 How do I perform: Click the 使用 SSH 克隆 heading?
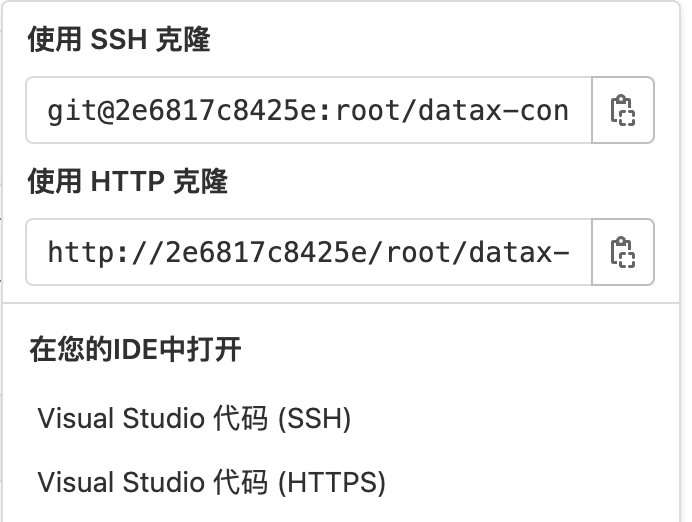119,39
